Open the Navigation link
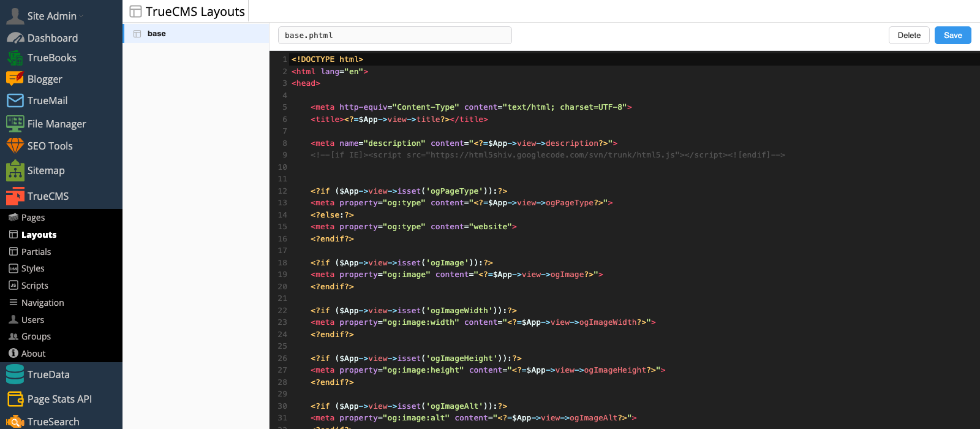The height and width of the screenshot is (429, 980). 43,303
